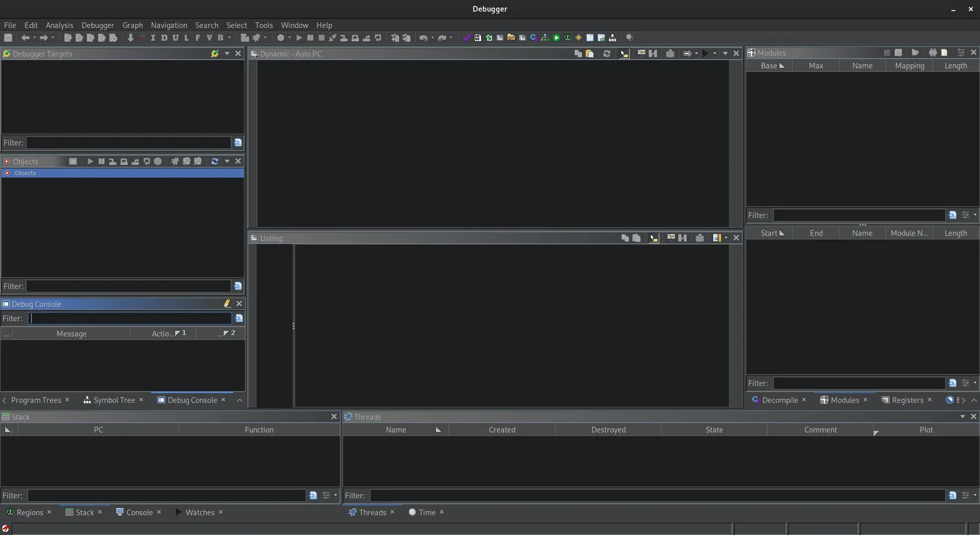Screen dimensions: 980x535
Task: Click the snapshot camera icon in Listing header
Action: click(699, 238)
